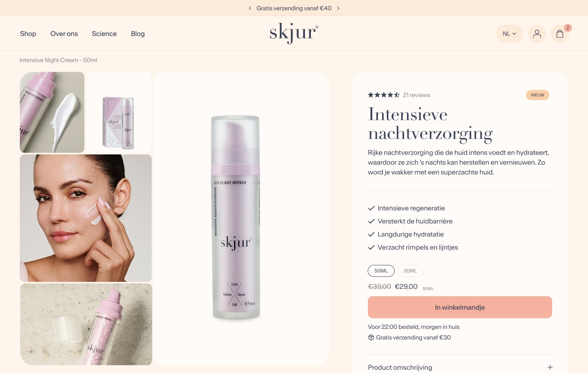Select the 30ML size option
The width and height of the screenshot is (588, 374).
pos(410,271)
